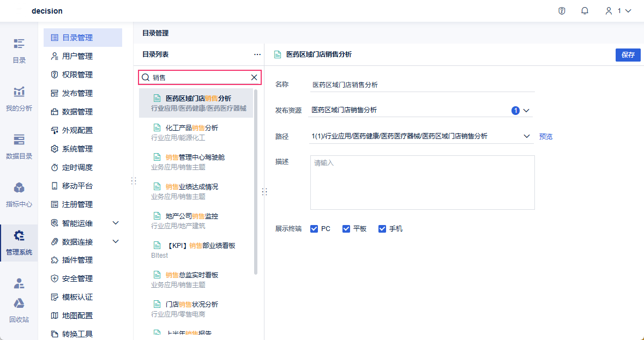Click into the 描述 text area
Image resolution: width=644 pixels, height=340 pixels.
click(422, 183)
